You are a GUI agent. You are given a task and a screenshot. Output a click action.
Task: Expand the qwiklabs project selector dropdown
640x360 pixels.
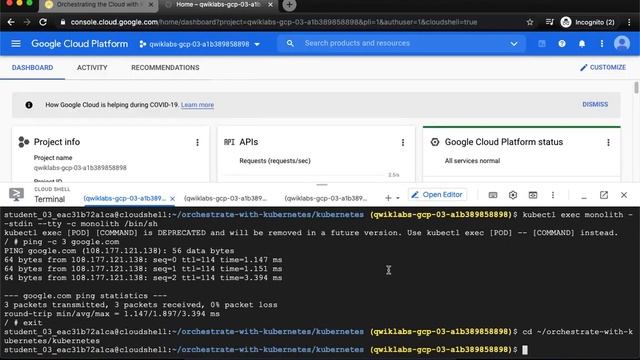coord(200,44)
